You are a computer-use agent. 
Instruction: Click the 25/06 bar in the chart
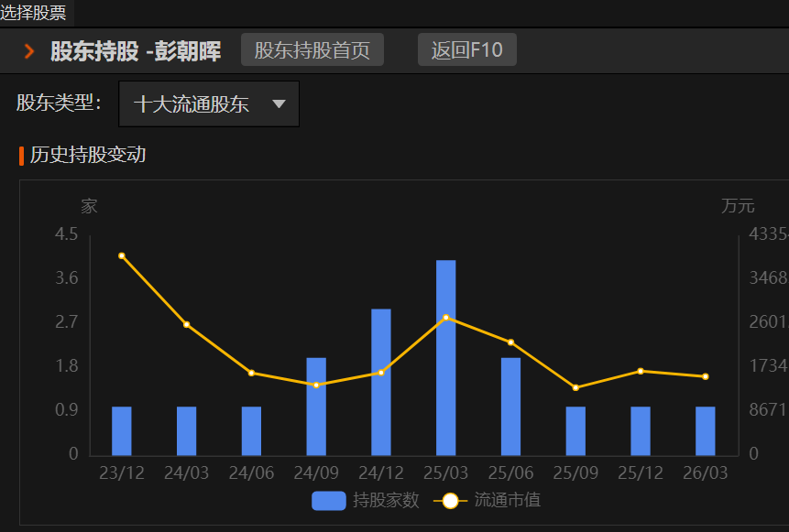(510, 407)
